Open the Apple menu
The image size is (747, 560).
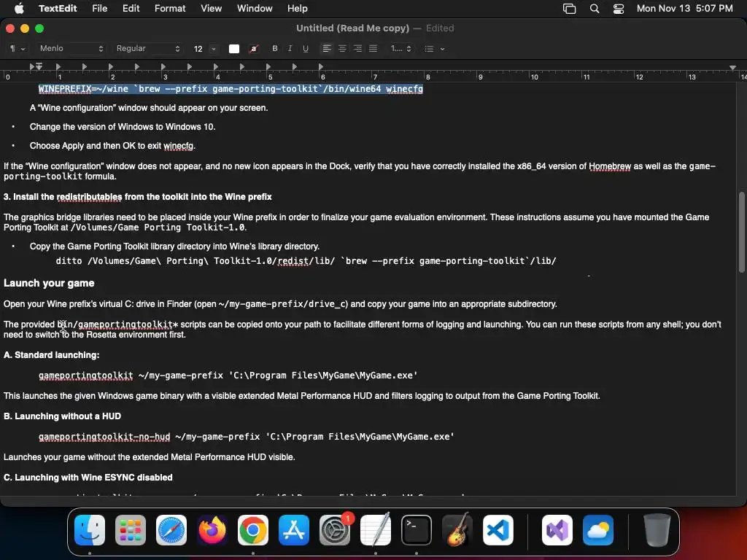[19, 8]
